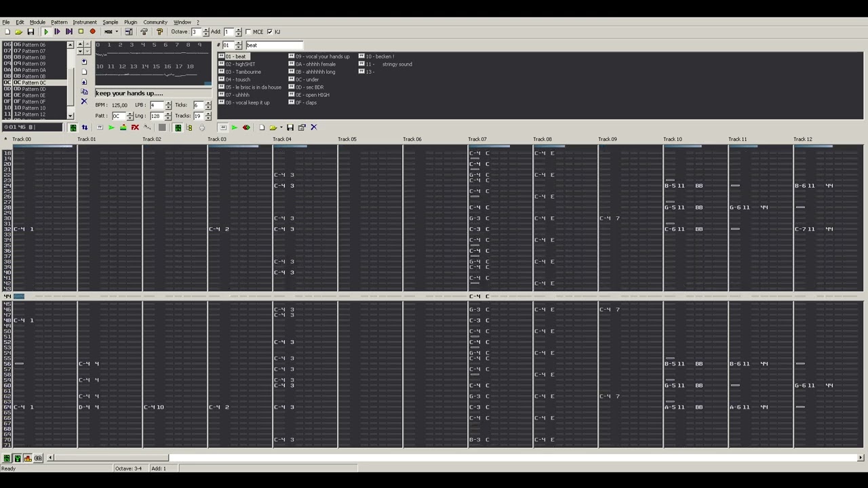Open the Community menu
Image resolution: width=868 pixels, height=488 pixels.
tap(155, 22)
